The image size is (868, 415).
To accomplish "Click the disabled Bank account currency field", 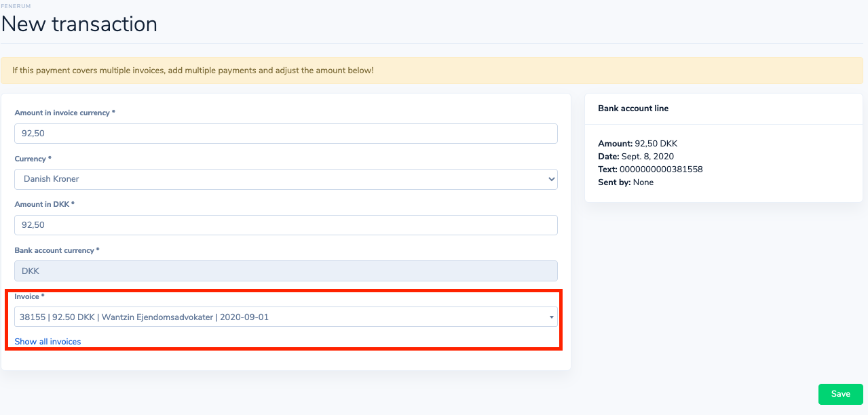I will (285, 271).
